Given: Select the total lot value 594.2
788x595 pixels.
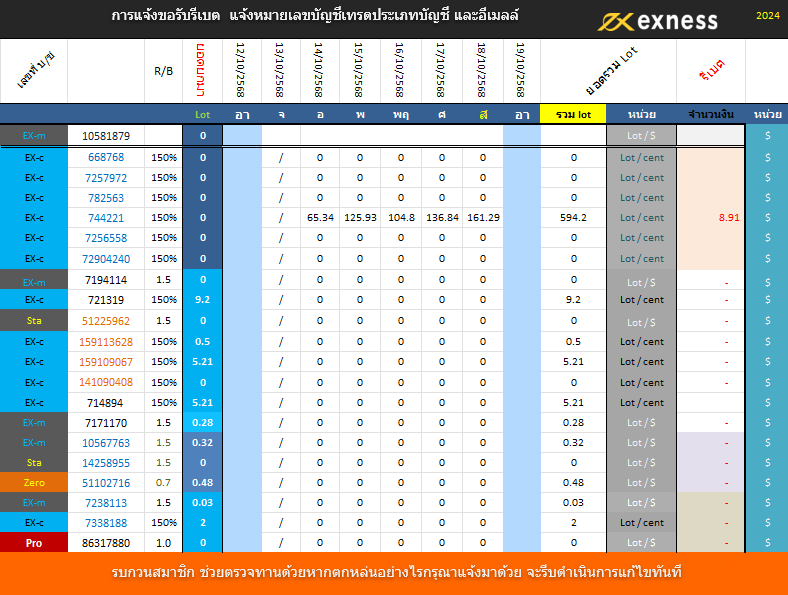Looking at the screenshot, I should (573, 217).
